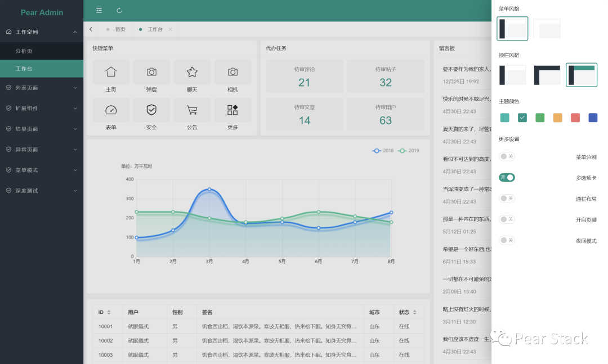Select the dark menu style thumbnail
This screenshot has height=364, width=608.
point(512,29)
